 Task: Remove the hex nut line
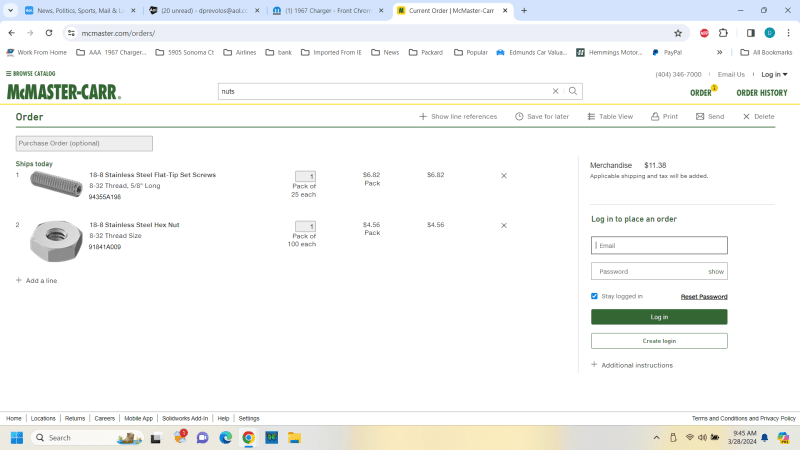point(504,226)
